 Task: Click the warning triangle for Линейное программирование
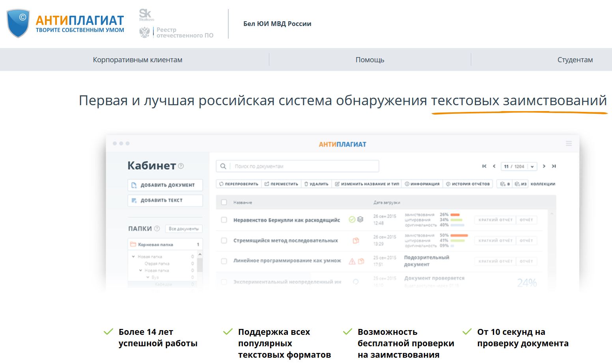352,261
